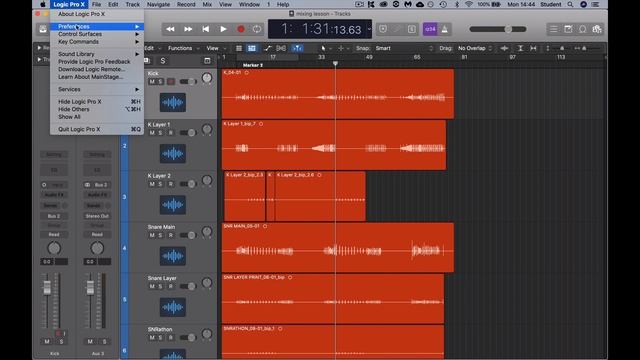Select the K_04-01 audio region
The height and width of the screenshot is (360, 640).
click(x=338, y=94)
